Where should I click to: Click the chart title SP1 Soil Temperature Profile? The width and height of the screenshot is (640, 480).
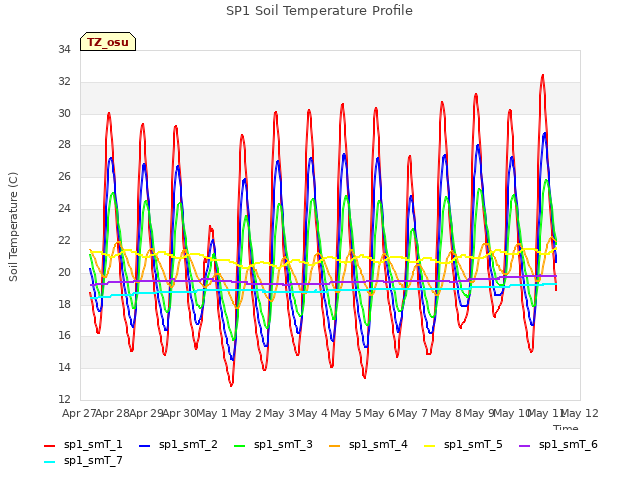(x=319, y=11)
